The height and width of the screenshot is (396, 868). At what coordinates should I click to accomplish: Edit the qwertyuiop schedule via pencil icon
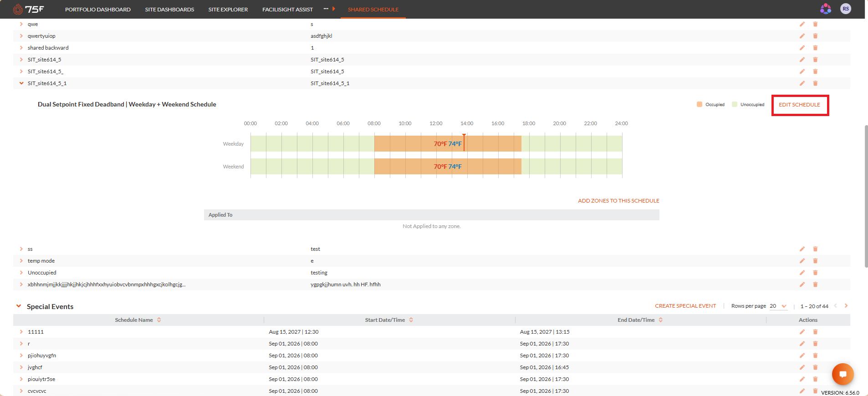tap(802, 36)
